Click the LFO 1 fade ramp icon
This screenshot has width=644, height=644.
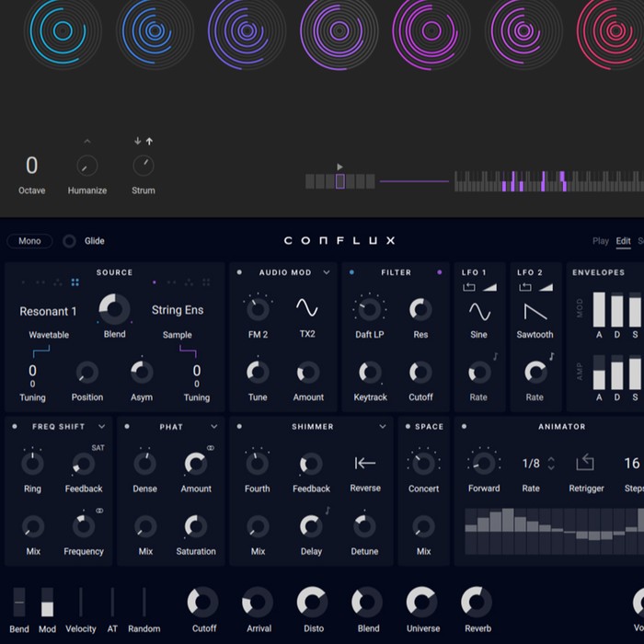[x=489, y=287]
